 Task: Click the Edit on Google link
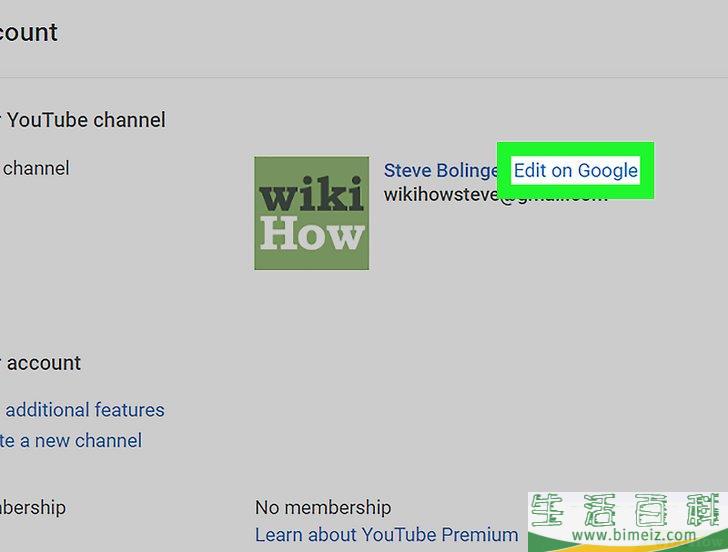point(575,170)
